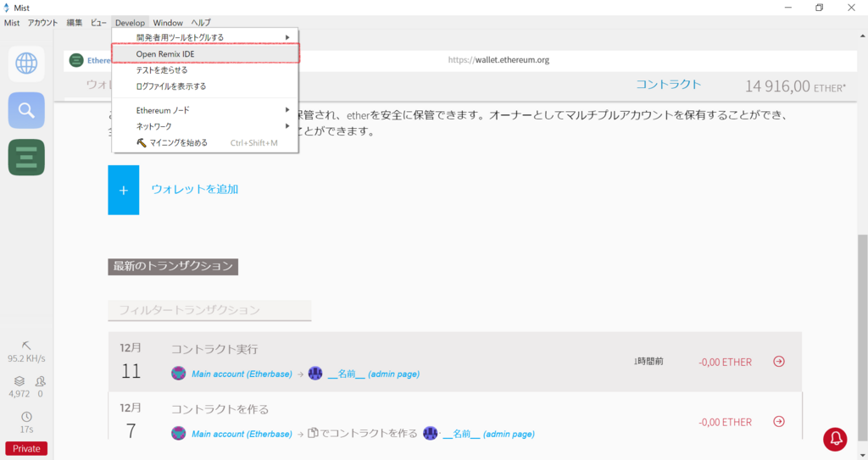Open details arrow for 12月 7 transaction
The width and height of the screenshot is (868, 460).
tap(778, 421)
